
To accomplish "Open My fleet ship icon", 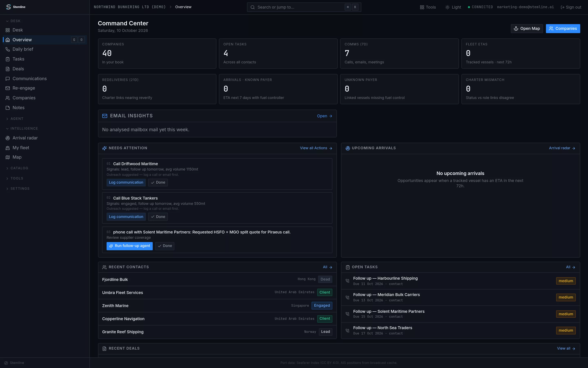I will (x=8, y=148).
